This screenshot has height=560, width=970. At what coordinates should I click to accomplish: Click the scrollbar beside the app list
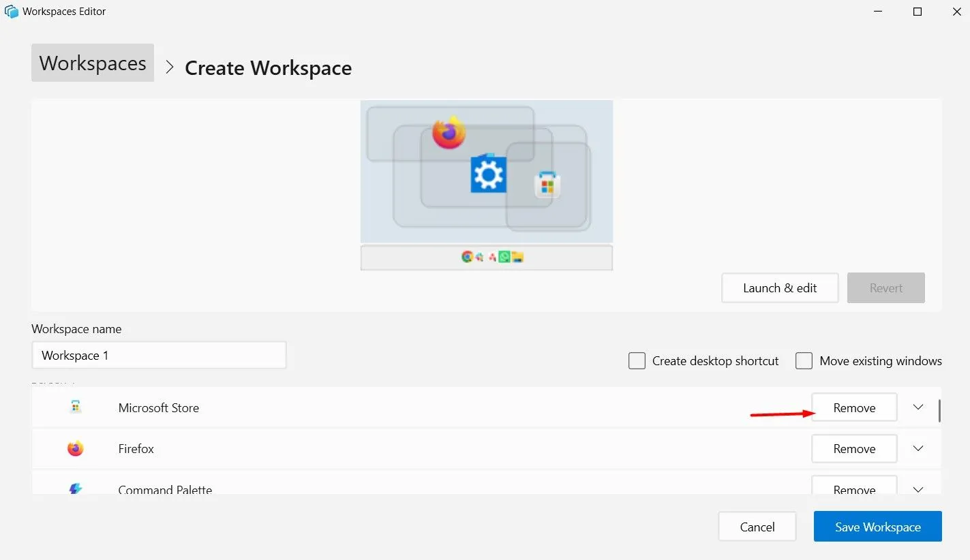[939, 409]
